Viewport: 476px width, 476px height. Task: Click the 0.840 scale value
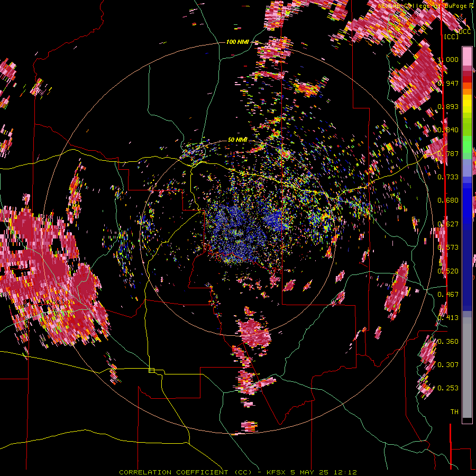pos(448,130)
